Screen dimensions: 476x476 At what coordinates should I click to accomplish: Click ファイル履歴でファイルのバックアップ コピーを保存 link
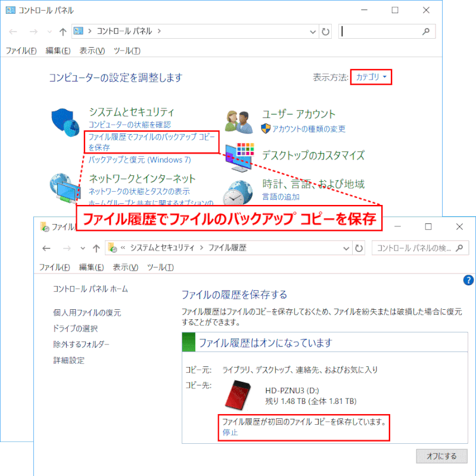pyautogui.click(x=151, y=142)
